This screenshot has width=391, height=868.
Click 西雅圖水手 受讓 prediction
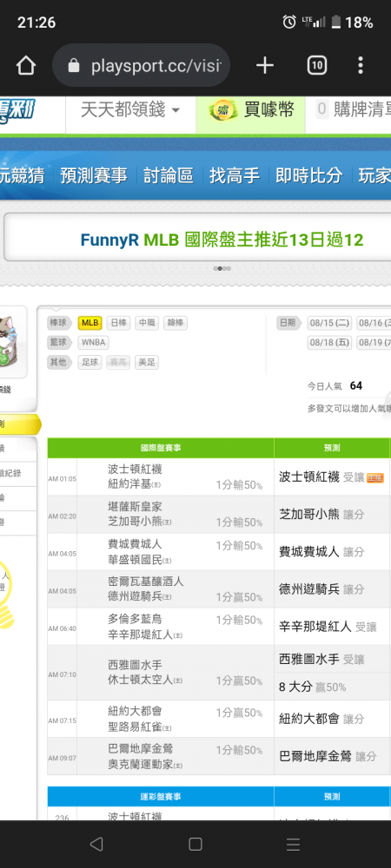tap(321, 660)
